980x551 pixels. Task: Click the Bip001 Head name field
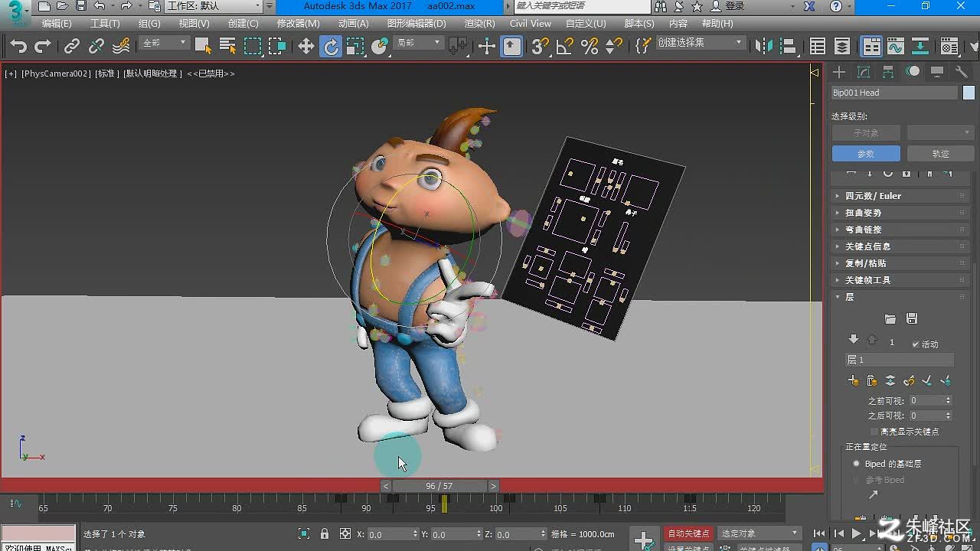point(894,93)
